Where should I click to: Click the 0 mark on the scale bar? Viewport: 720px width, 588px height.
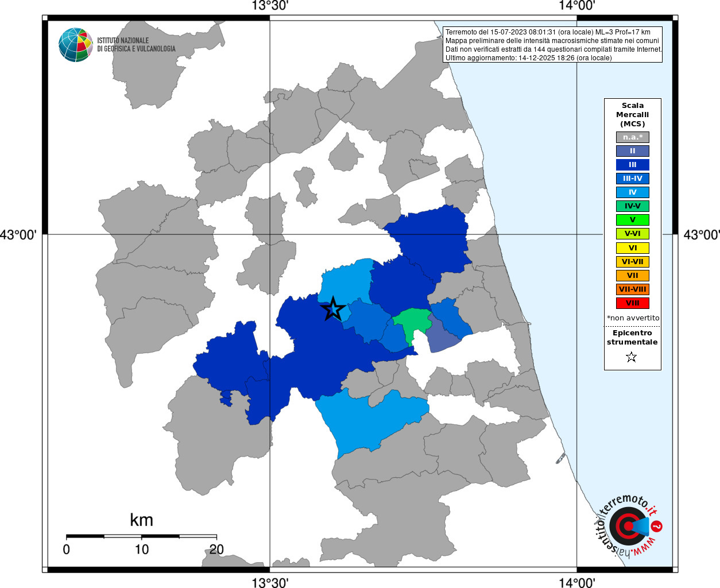[67, 550]
